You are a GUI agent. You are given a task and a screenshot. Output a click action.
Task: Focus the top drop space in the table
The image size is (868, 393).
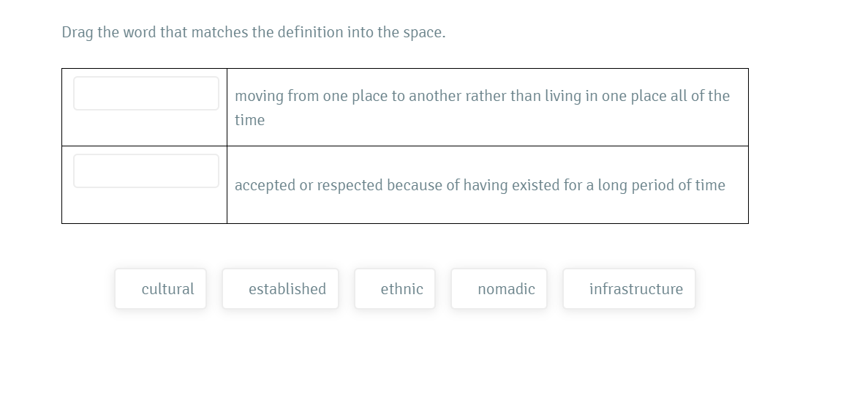coord(146,94)
